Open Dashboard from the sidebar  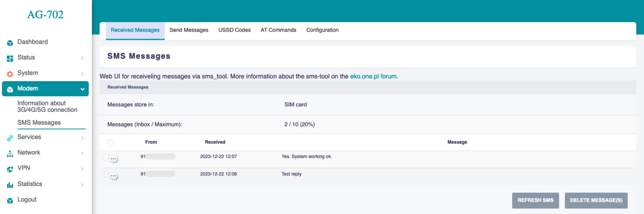click(x=33, y=42)
